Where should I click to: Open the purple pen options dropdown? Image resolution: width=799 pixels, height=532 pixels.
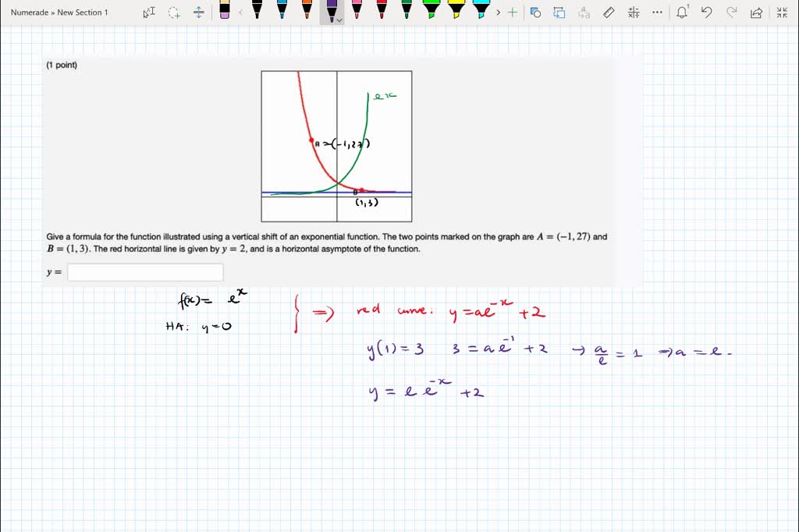coord(339,20)
